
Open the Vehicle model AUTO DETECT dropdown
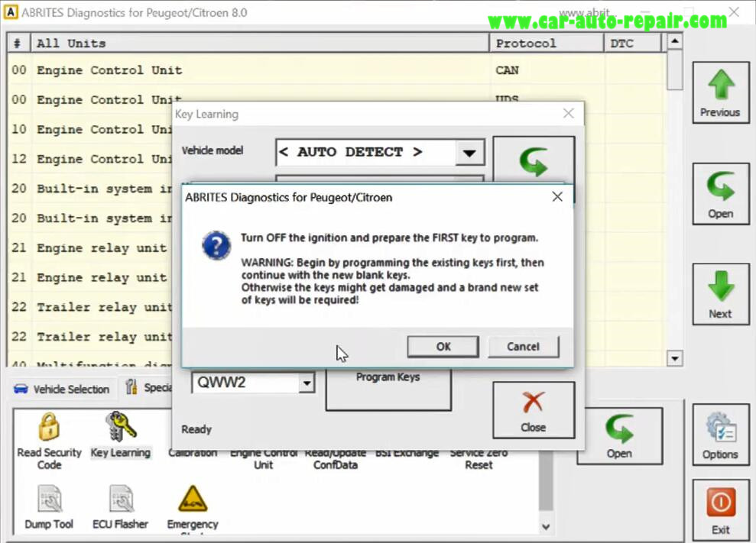[469, 154]
